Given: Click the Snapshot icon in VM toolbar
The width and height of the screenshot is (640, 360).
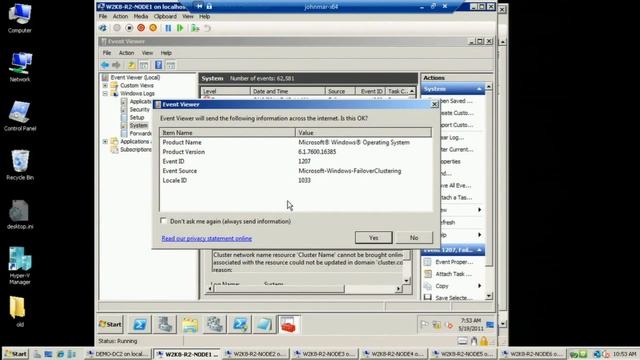Looking at the screenshot, I should point(195,28).
